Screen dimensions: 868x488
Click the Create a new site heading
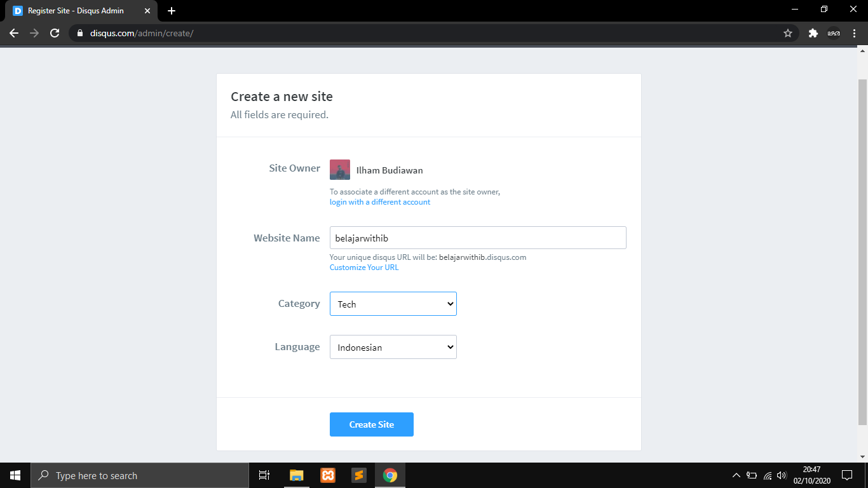click(281, 97)
